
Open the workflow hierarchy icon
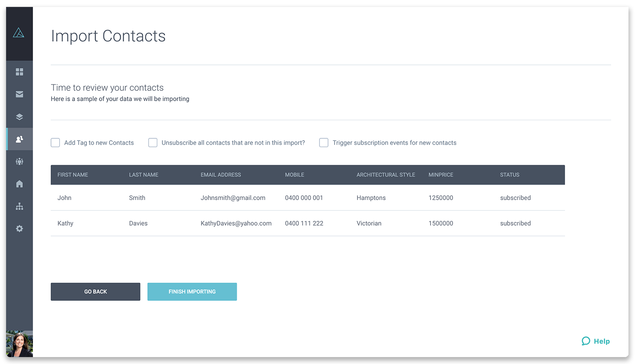click(19, 206)
